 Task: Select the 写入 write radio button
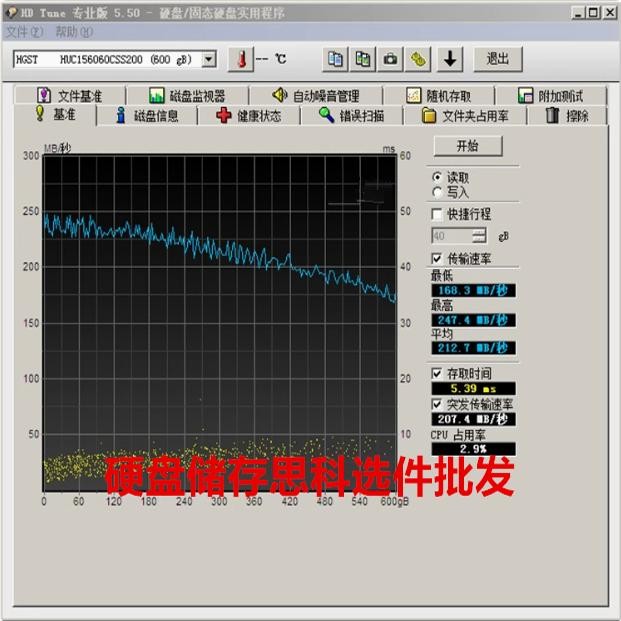coord(437,192)
